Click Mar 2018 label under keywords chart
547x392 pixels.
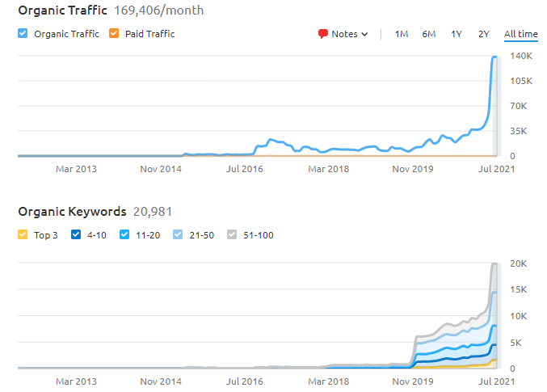coord(329,381)
